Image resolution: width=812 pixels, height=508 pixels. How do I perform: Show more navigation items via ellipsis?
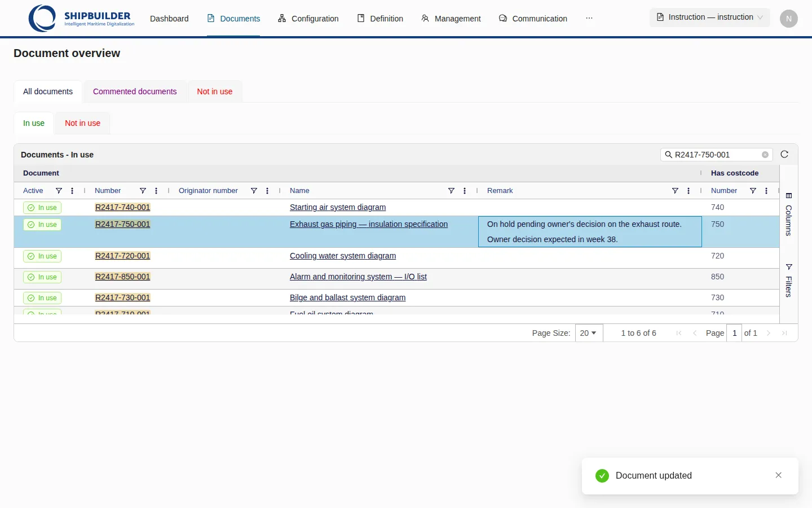point(589,18)
